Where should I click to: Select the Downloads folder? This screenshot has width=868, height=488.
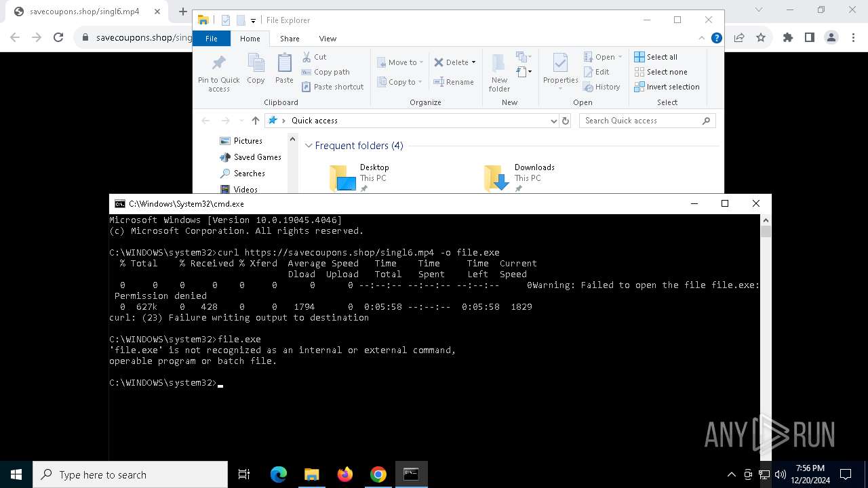point(520,178)
